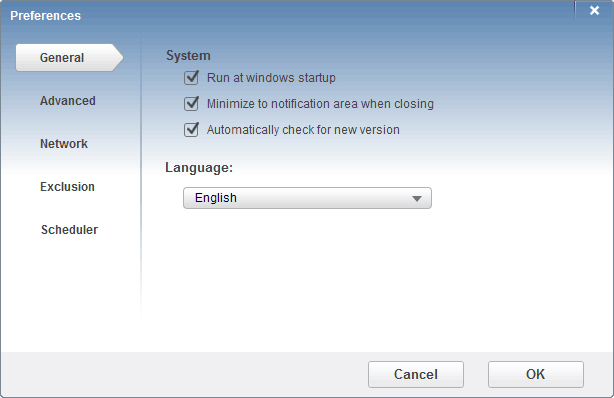The image size is (614, 398).
Task: Click the "Automatically check for new version" text
Action: 303,130
